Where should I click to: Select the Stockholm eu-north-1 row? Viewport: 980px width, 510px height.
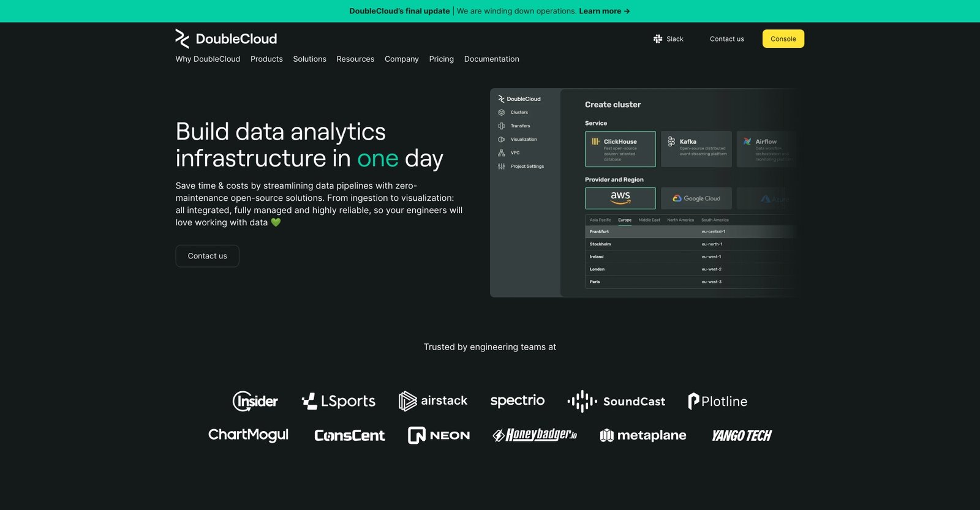[x=691, y=244]
